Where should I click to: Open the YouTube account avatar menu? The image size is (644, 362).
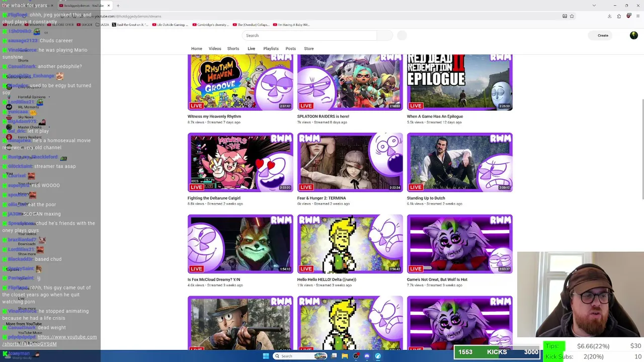[x=633, y=35]
